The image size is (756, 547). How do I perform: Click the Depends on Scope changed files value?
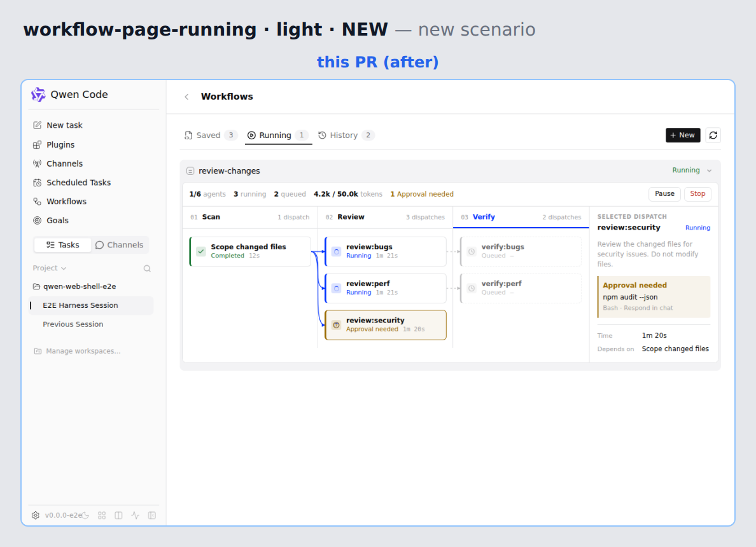point(675,349)
